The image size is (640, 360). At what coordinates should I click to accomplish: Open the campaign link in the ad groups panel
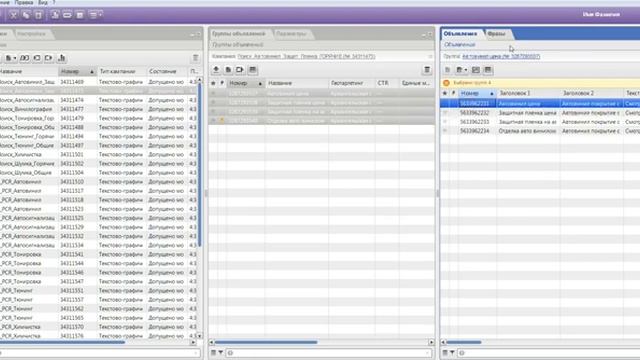pyautogui.click(x=306, y=56)
